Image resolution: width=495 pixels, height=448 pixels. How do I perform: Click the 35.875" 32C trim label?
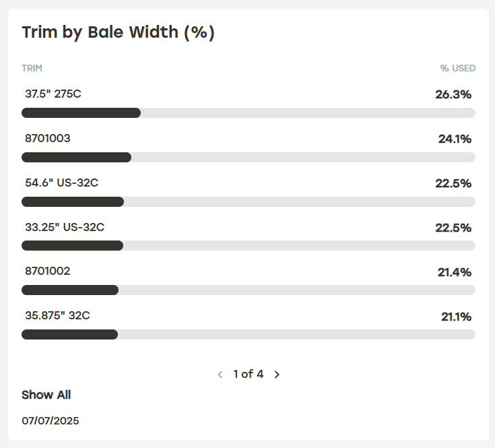pyautogui.click(x=58, y=316)
